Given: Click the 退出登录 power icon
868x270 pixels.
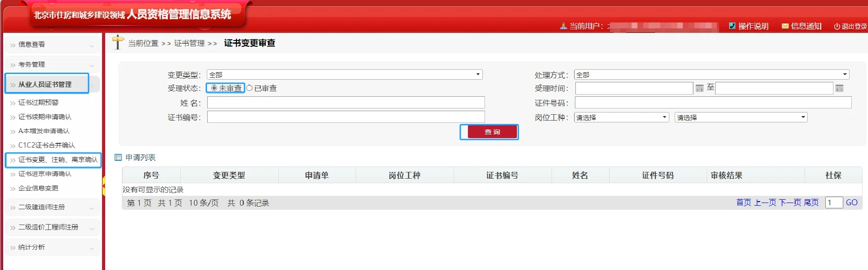Looking at the screenshot, I should click(x=837, y=26).
